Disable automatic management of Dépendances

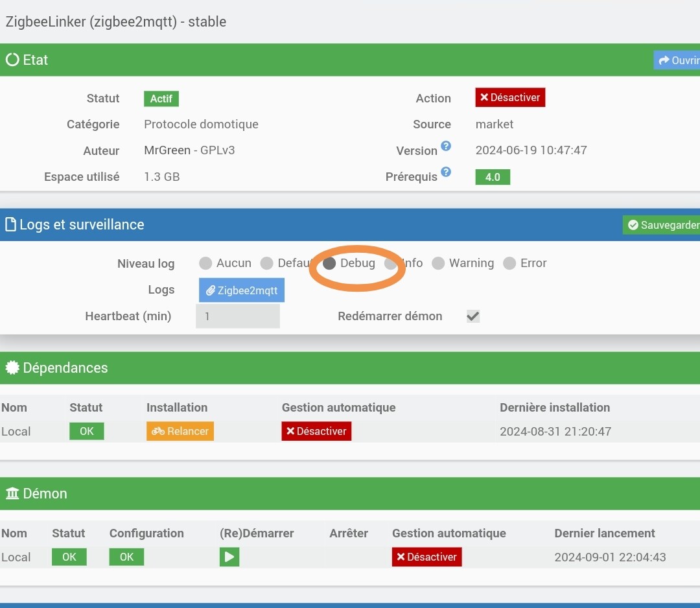point(316,431)
